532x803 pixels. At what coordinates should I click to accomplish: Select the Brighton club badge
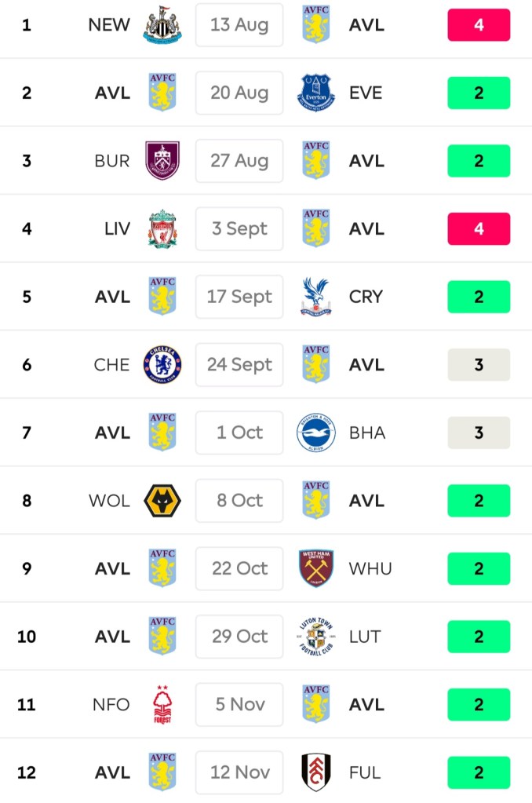click(316, 433)
